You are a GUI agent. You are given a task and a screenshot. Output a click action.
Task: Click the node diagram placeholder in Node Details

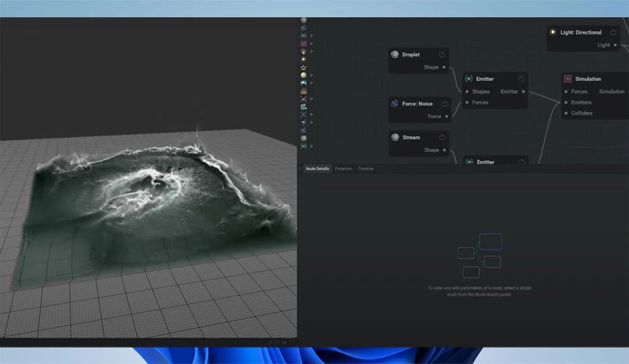480,256
